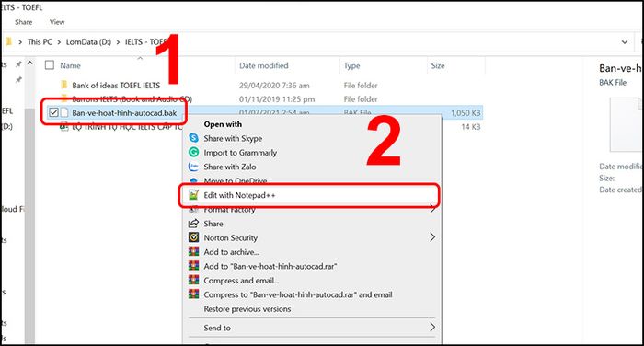
Task: Navigate to This PC in address bar
Action: 40,42
